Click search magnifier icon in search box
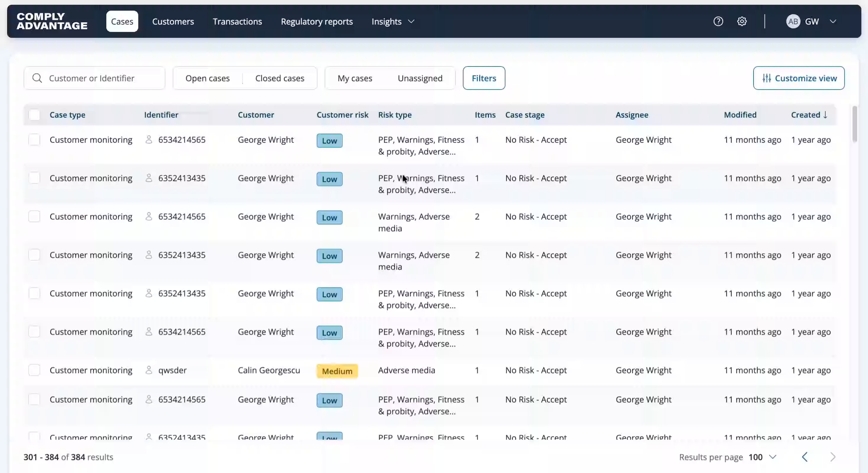The width and height of the screenshot is (868, 473). pyautogui.click(x=37, y=78)
